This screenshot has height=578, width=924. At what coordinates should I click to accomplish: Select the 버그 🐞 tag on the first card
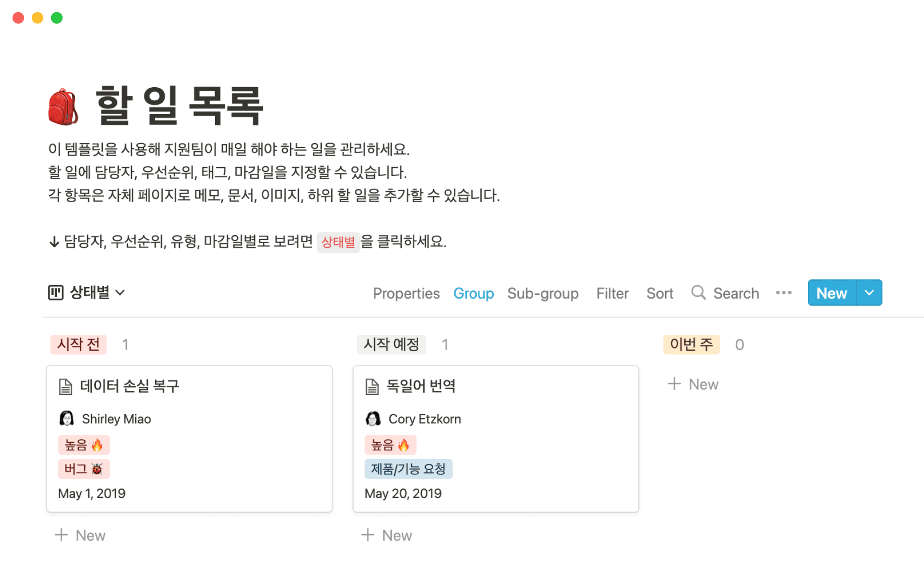click(84, 469)
